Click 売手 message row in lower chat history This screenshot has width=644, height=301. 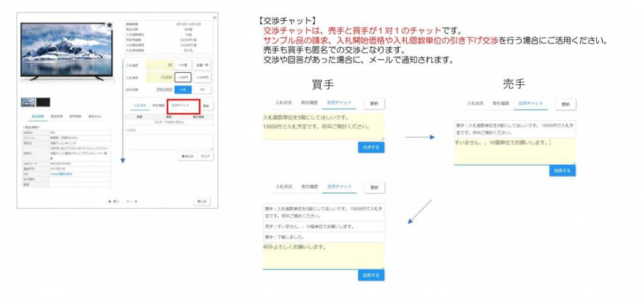[x=323, y=226]
